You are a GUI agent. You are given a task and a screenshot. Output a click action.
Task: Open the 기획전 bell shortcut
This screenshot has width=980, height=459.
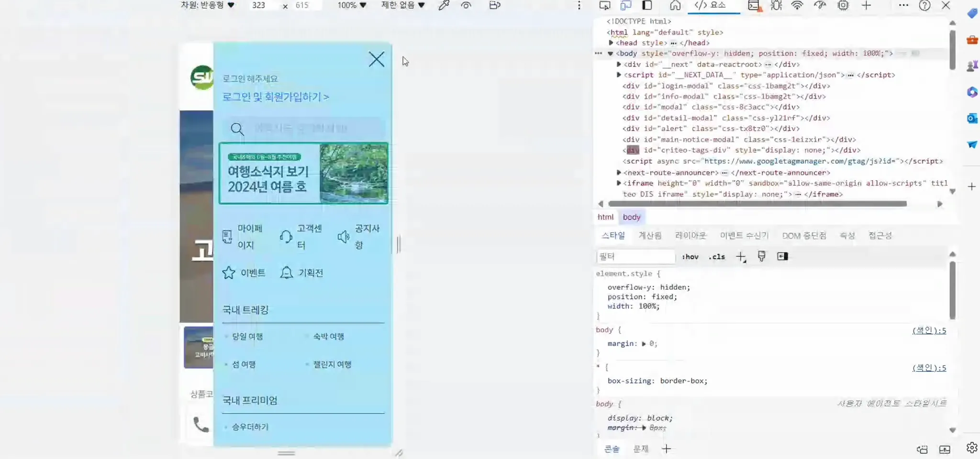[x=301, y=273]
